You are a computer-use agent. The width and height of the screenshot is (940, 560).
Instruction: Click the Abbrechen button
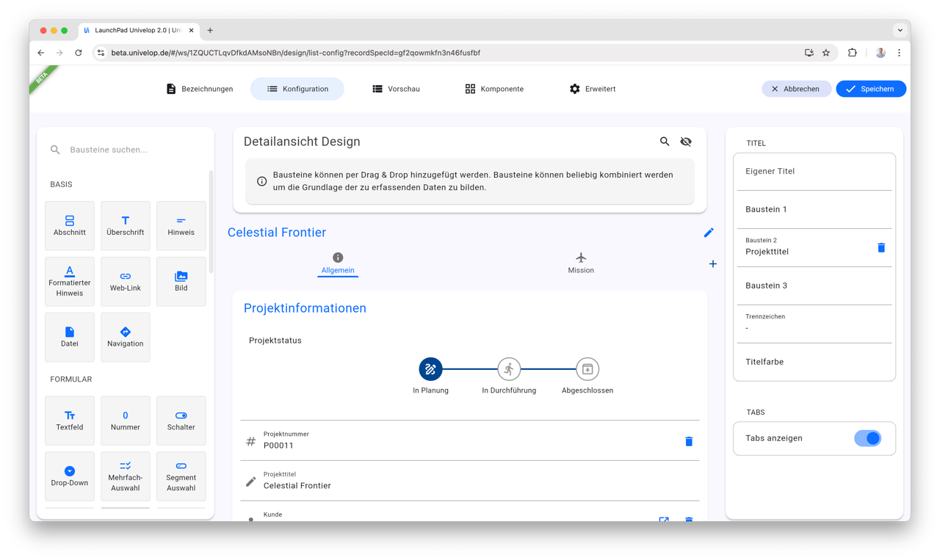(x=796, y=89)
